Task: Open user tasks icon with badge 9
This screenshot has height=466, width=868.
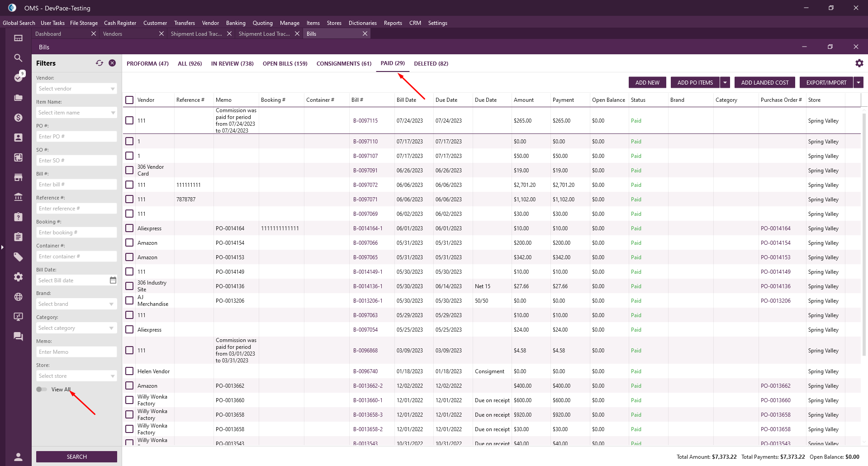Action: (18, 77)
